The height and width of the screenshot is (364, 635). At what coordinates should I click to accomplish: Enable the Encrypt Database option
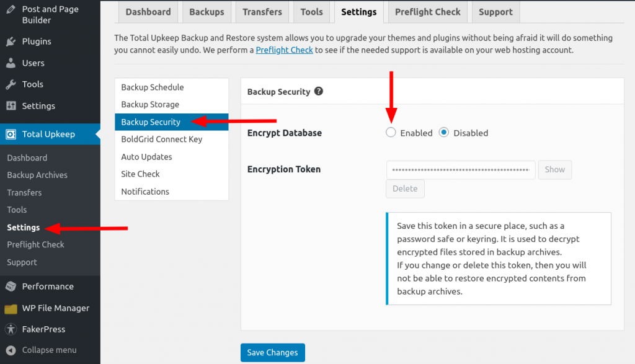tap(391, 132)
